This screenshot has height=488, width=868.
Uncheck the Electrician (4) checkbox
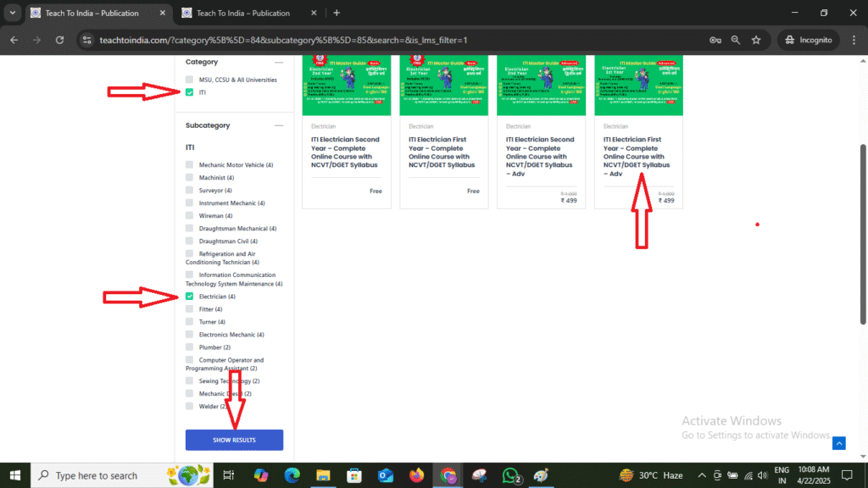tap(189, 297)
